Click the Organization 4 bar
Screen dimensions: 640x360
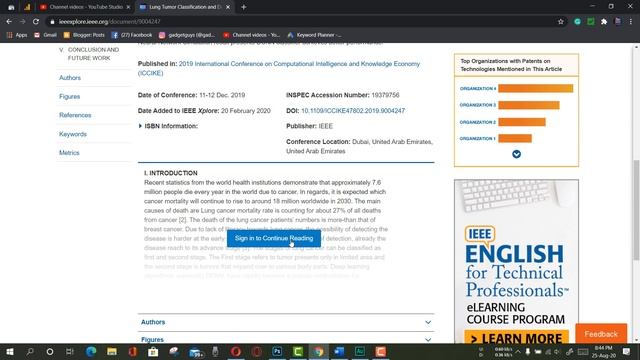[536, 89]
